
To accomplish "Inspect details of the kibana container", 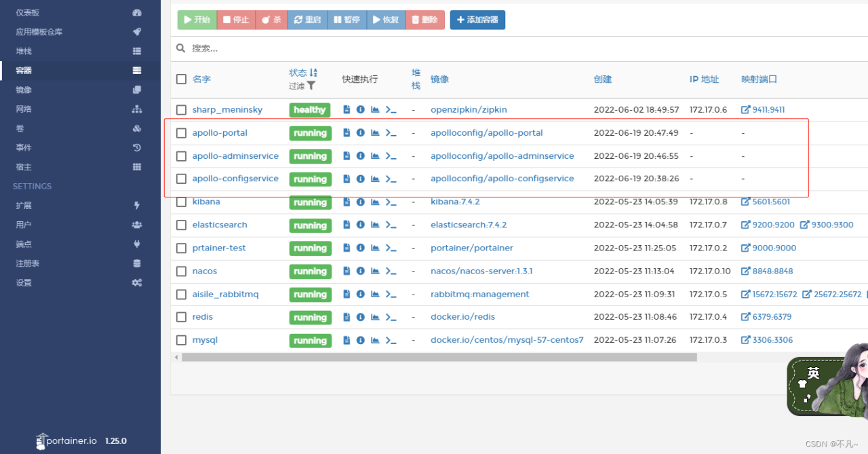I will pyautogui.click(x=360, y=202).
